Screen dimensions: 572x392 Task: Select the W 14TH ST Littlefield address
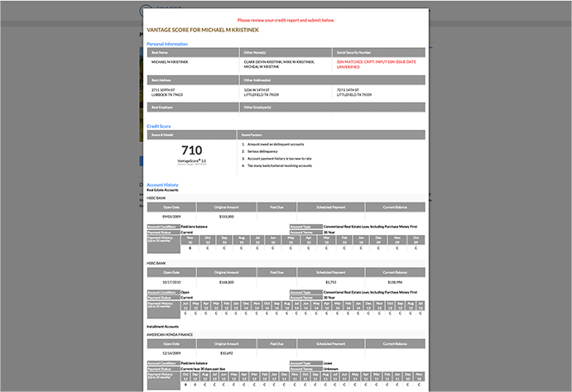pos(262,92)
